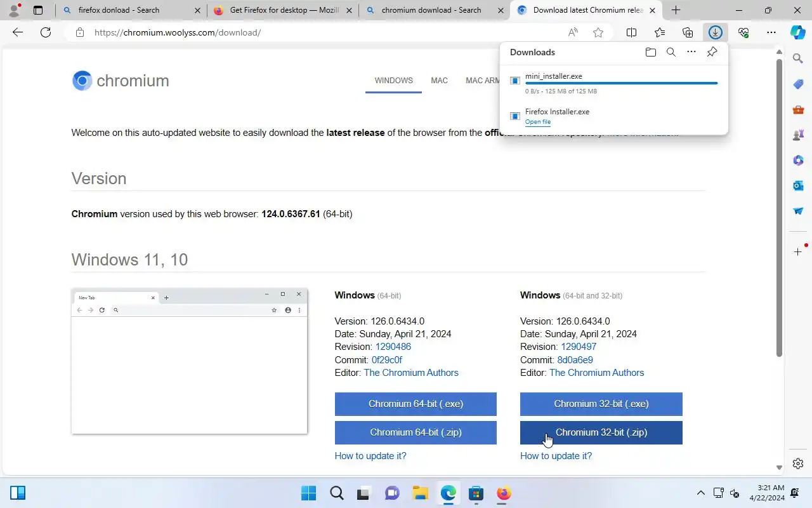Show hidden system tray icons chevron
This screenshot has height=508, width=812.
pos(701,493)
